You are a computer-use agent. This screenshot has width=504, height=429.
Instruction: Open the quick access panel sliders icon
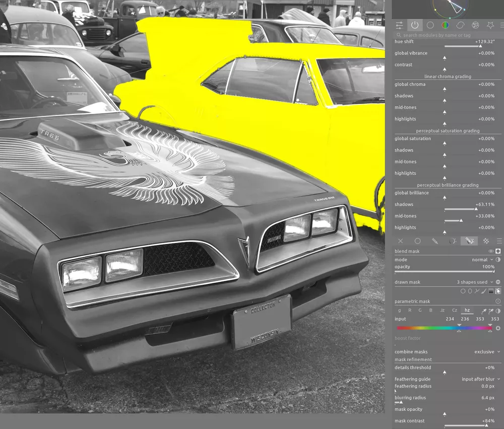pyautogui.click(x=399, y=25)
